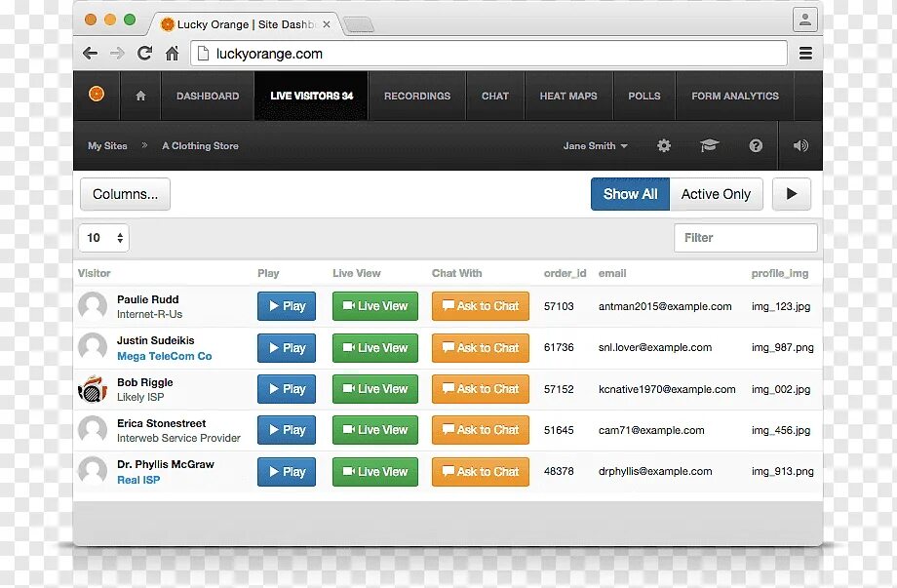Image resolution: width=897 pixels, height=588 pixels.
Task: Click Erica Stonestreet's avatar placeholder
Action: pos(92,430)
